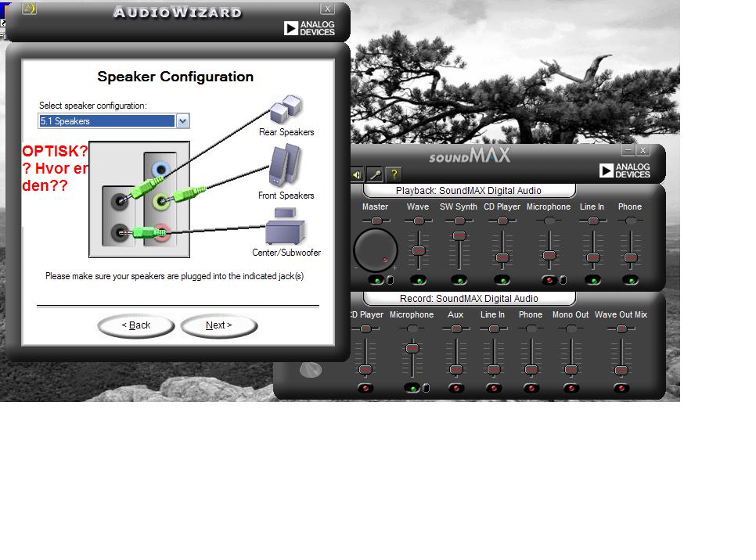This screenshot has height=560, width=756.
Task: Close the AudioWizard window
Action: (327, 9)
